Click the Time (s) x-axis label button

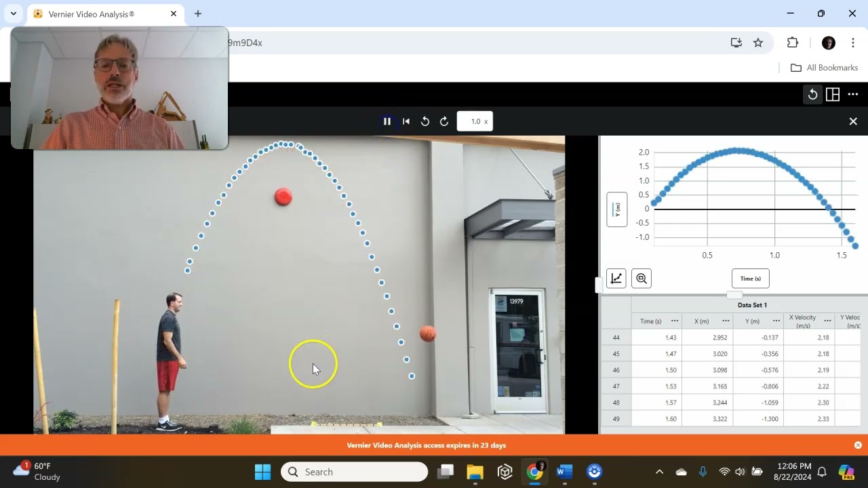coord(751,279)
